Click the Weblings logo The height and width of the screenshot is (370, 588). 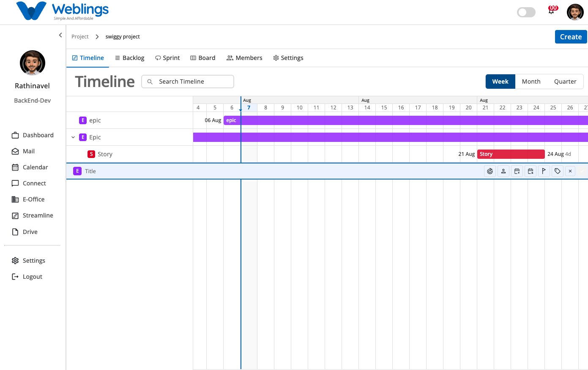62,11
